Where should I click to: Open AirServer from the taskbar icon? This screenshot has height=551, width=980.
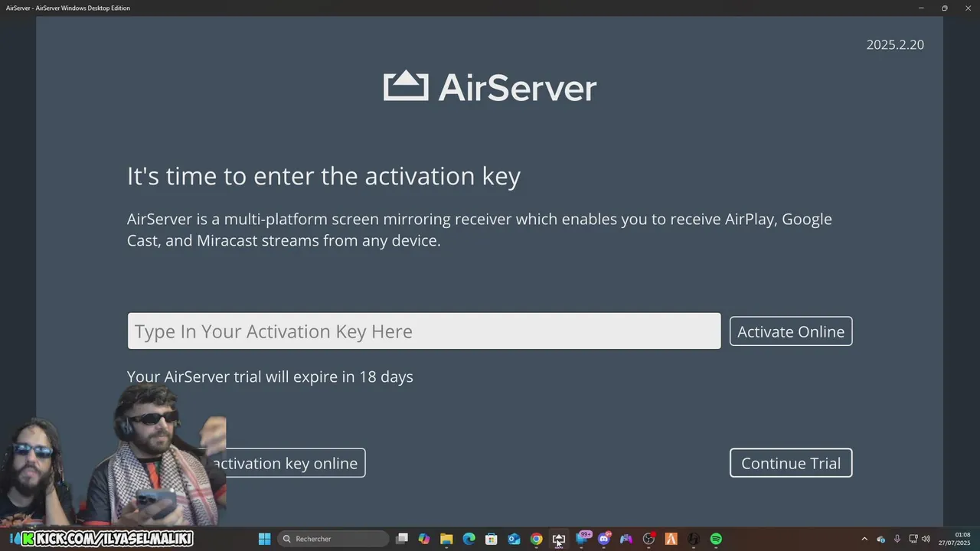[x=559, y=539]
